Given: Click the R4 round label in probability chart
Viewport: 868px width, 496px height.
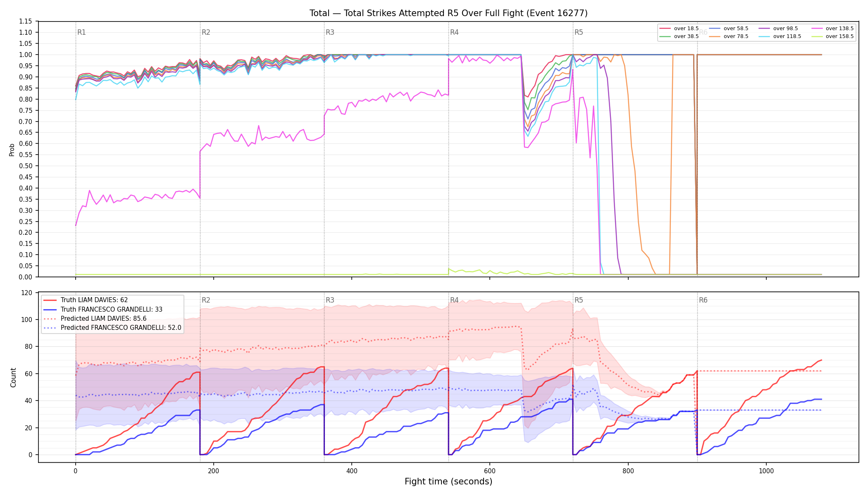Looking at the screenshot, I should pyautogui.click(x=454, y=32).
